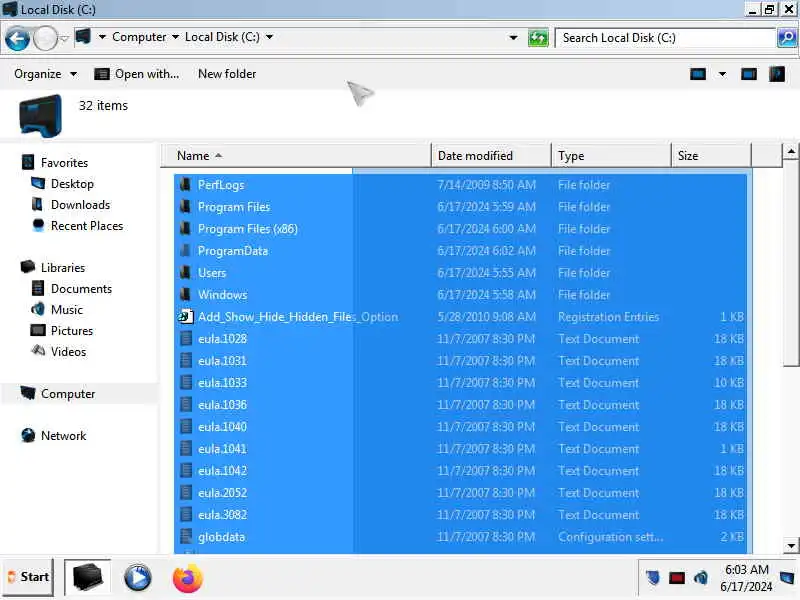Select the Program Files folder name
The height and width of the screenshot is (600, 800).
tap(234, 207)
